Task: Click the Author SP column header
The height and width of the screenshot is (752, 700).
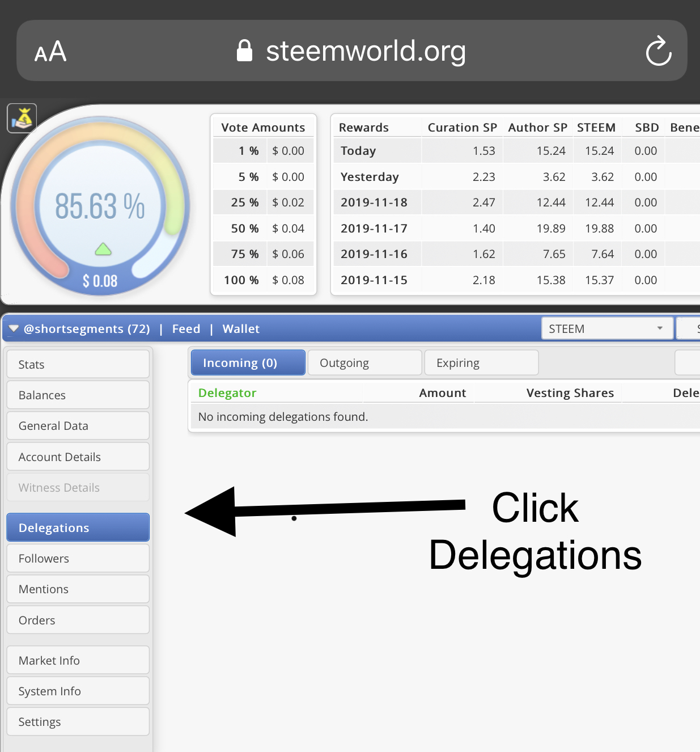Action: click(537, 128)
